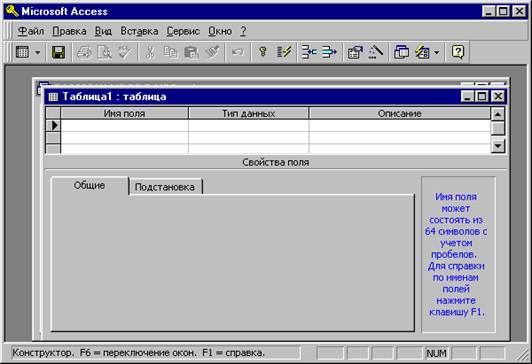This screenshot has width=532, height=364.
Task: Open the View button dropdown arrow
Action: tap(38, 53)
